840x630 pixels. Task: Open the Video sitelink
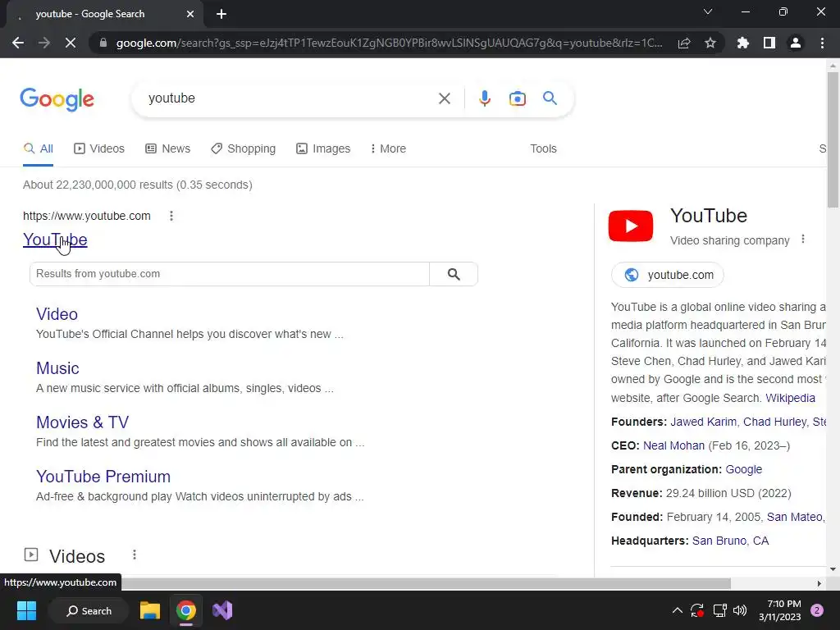[x=57, y=314]
